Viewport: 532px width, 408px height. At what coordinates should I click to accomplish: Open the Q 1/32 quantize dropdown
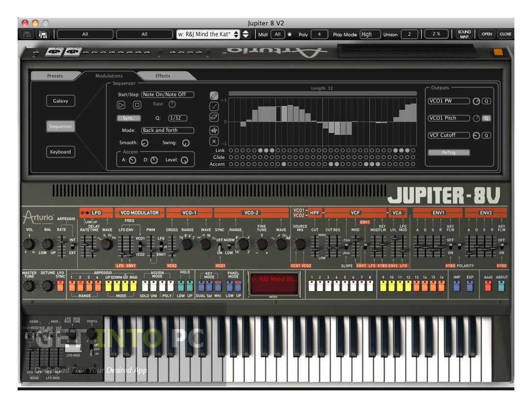(178, 118)
